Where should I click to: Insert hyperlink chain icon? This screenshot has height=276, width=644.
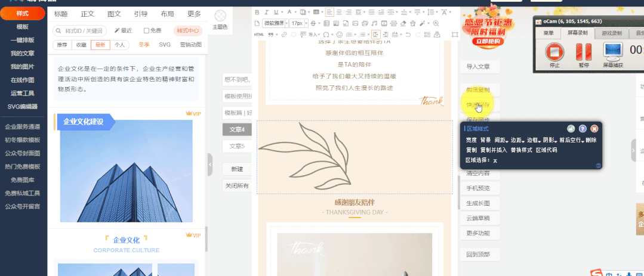click(284, 35)
